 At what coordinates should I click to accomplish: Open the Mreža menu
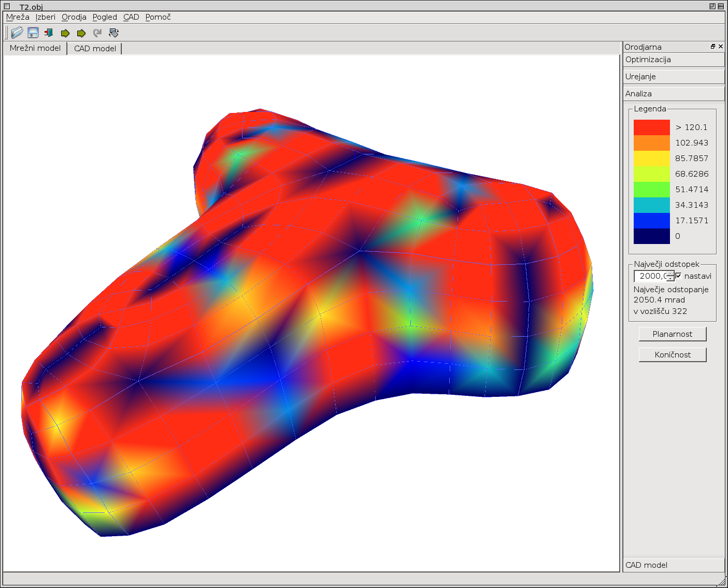click(x=18, y=17)
